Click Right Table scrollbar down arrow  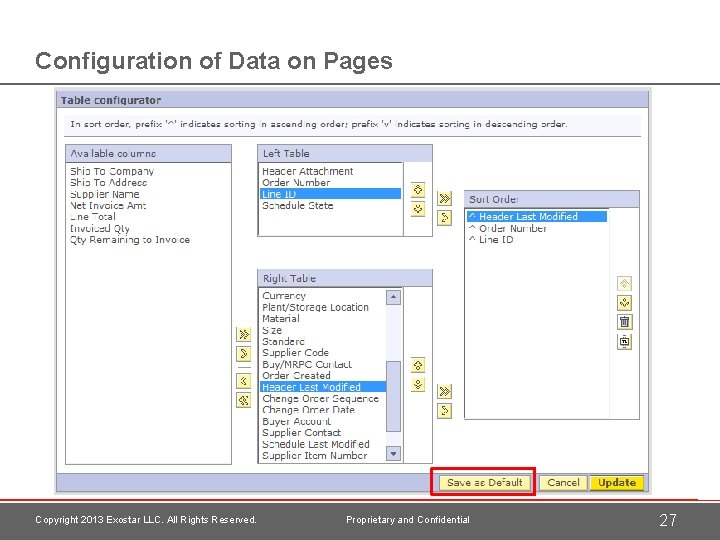(393, 454)
